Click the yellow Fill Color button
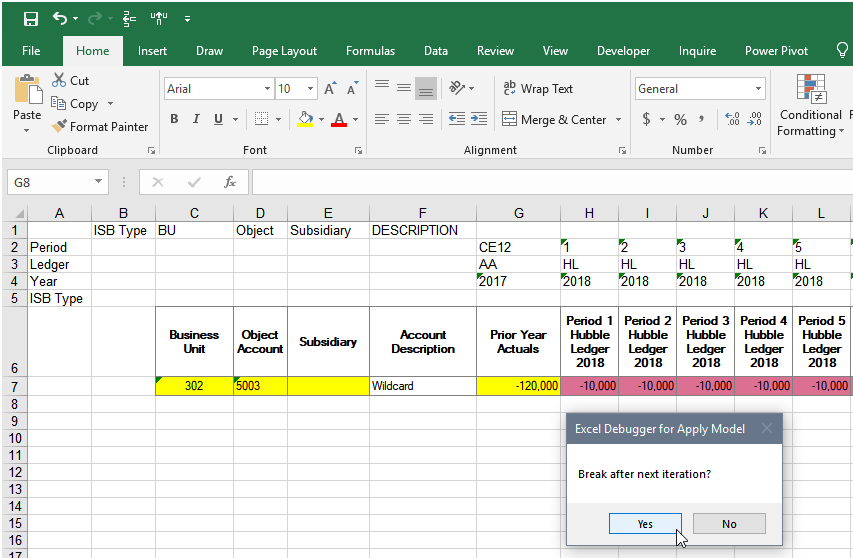This screenshot has width=853, height=558. [305, 120]
